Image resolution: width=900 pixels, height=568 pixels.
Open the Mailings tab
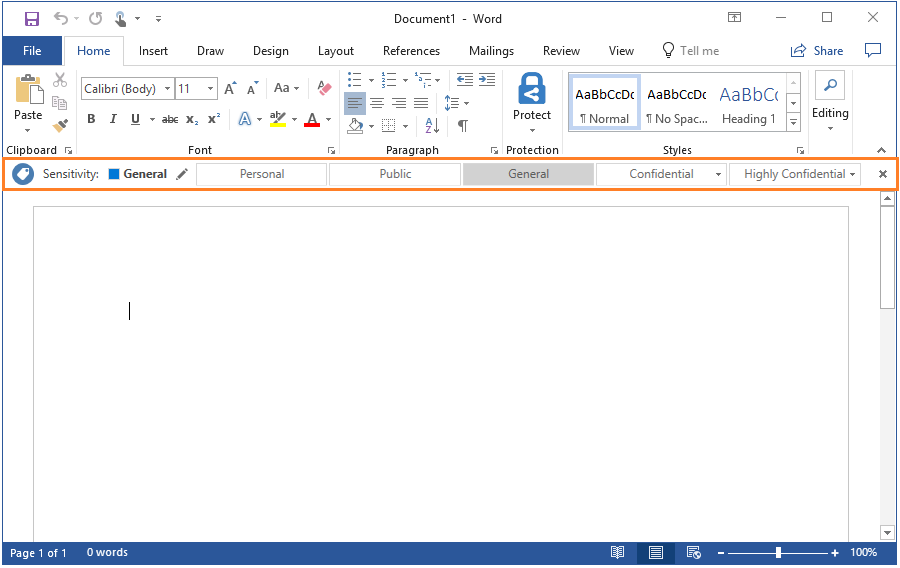(491, 50)
